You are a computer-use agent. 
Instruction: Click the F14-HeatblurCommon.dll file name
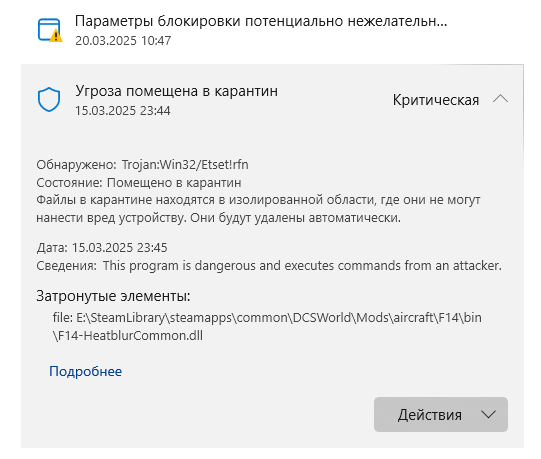click(130, 335)
